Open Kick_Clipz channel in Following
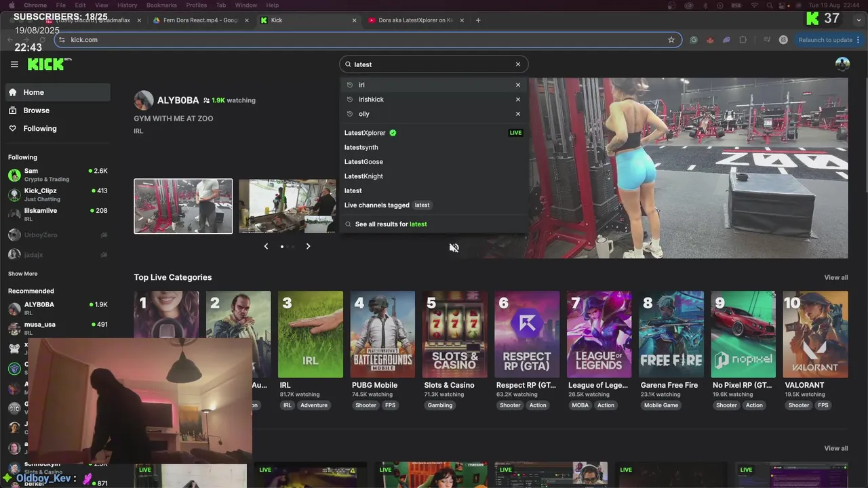Viewport: 868px width, 488px height. (x=58, y=195)
